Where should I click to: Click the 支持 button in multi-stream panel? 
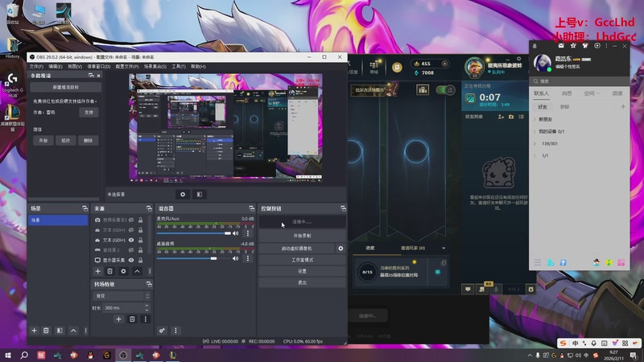89,112
